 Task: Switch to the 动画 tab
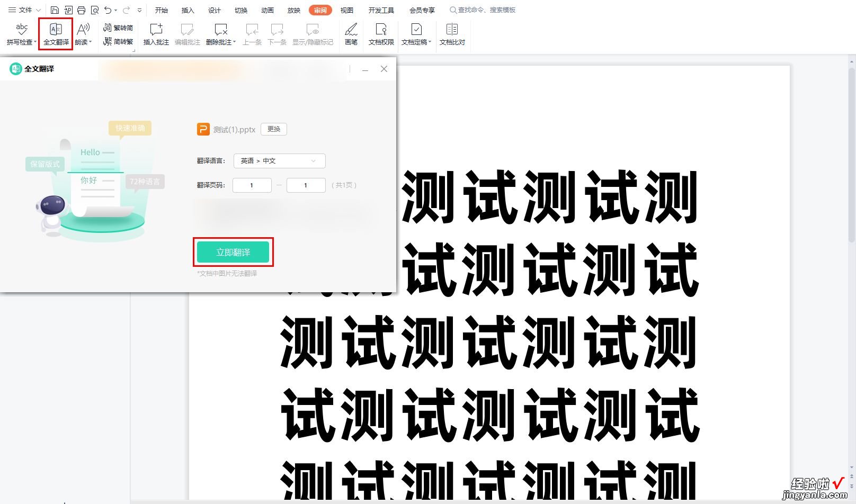tap(267, 10)
